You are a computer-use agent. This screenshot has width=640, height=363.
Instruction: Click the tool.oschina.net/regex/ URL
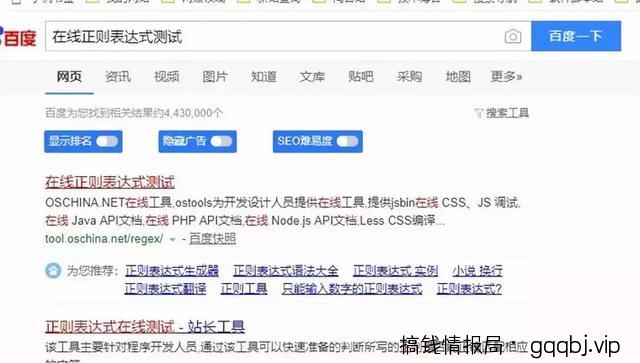click(104, 239)
